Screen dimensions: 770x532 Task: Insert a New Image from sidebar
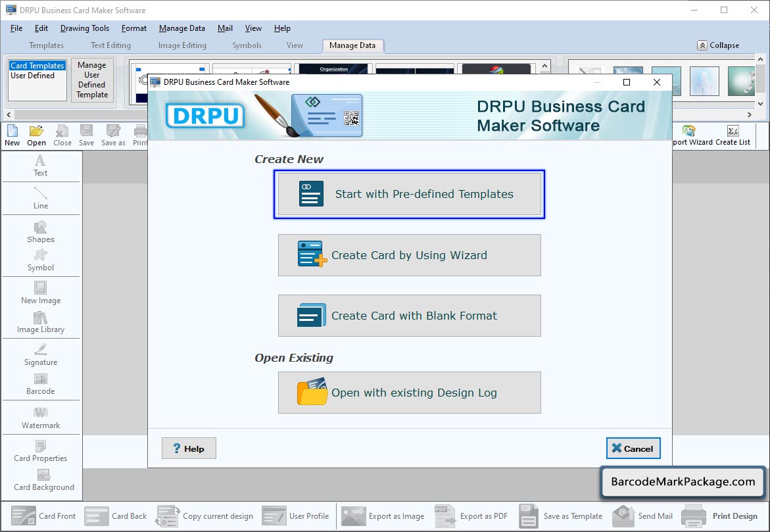[40, 293]
